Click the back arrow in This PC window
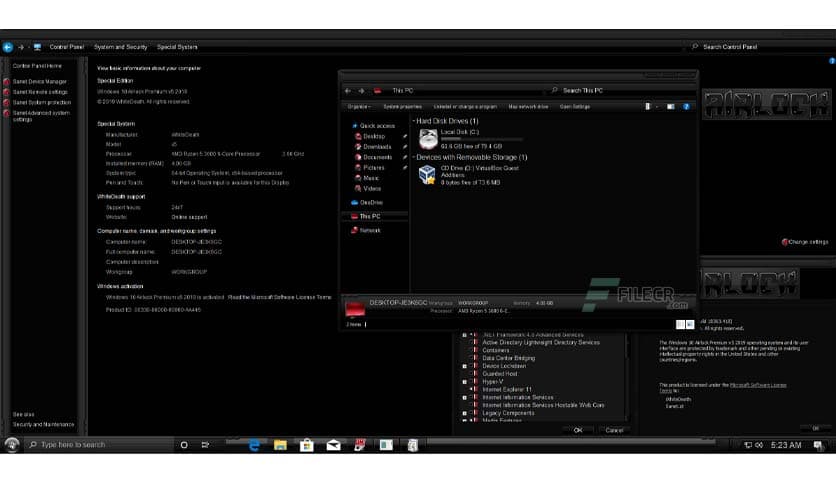 348,91
